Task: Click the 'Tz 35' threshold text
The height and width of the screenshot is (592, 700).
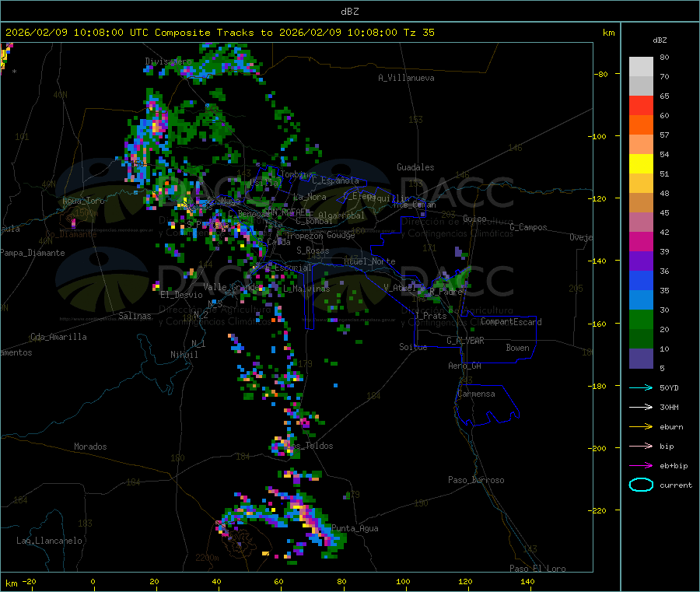Action: click(x=418, y=33)
